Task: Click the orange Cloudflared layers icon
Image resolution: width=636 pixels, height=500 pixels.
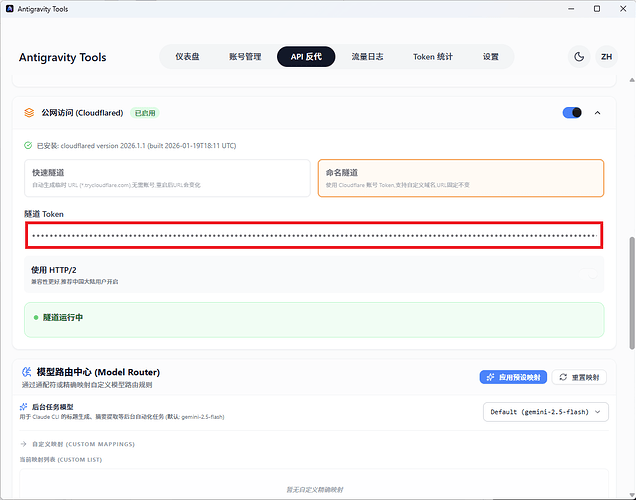Action: (29, 113)
